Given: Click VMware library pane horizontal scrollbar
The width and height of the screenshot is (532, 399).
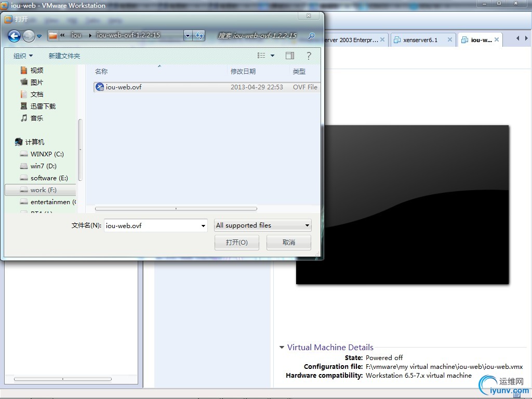Looking at the screenshot, I should pos(63,379).
